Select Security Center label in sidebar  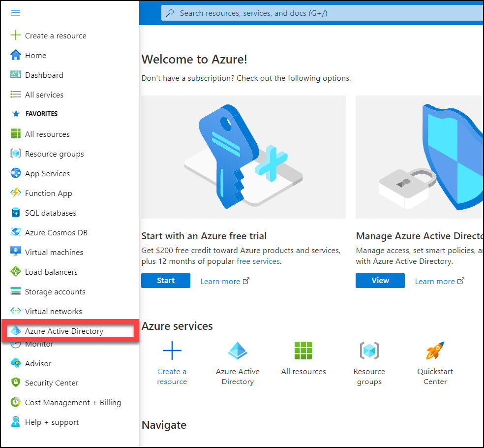coord(52,383)
